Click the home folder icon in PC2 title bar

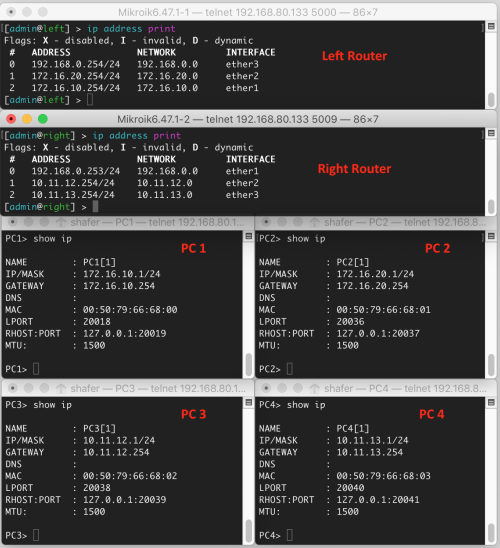314,222
